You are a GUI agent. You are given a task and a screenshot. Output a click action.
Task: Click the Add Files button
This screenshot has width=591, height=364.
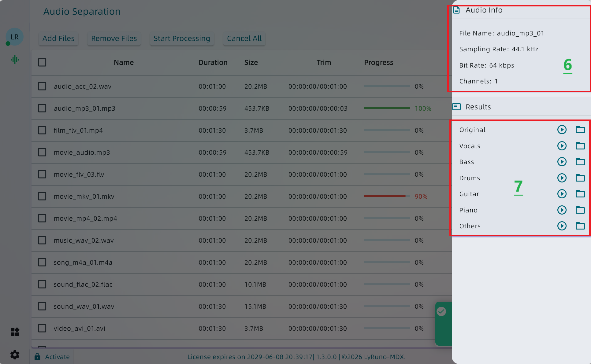58,39
